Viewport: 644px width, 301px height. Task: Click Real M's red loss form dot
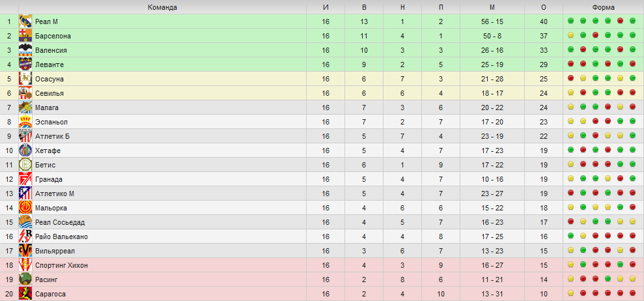(x=620, y=21)
